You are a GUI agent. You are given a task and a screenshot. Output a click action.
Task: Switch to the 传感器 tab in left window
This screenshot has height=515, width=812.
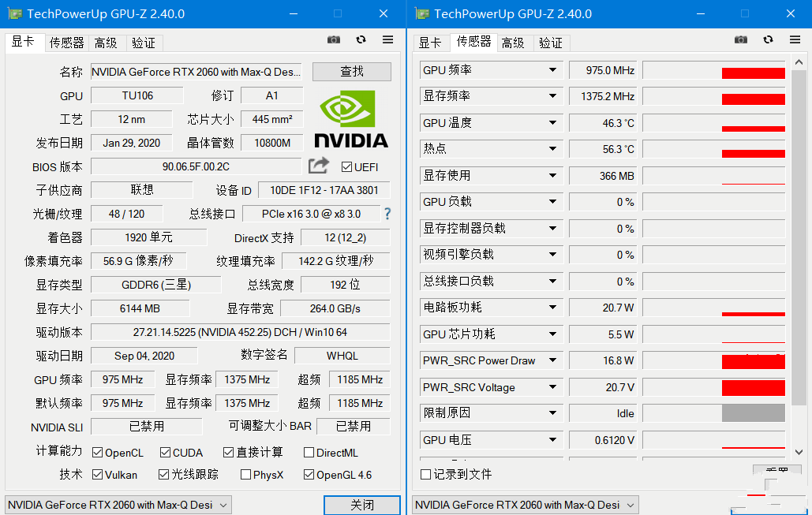click(x=66, y=43)
